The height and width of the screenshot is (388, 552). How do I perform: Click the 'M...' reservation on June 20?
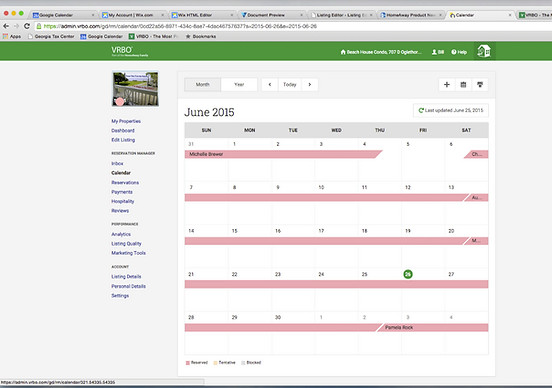coord(477,241)
